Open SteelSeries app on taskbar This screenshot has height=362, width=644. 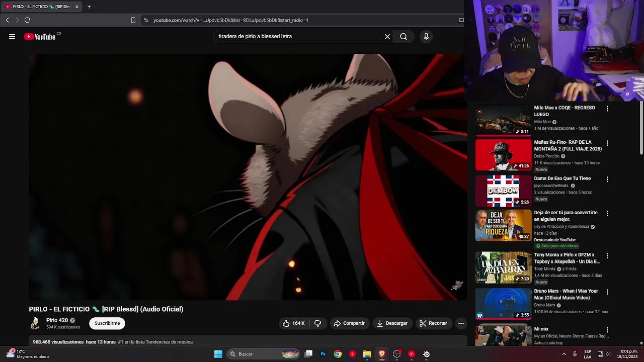pyautogui.click(x=426, y=354)
